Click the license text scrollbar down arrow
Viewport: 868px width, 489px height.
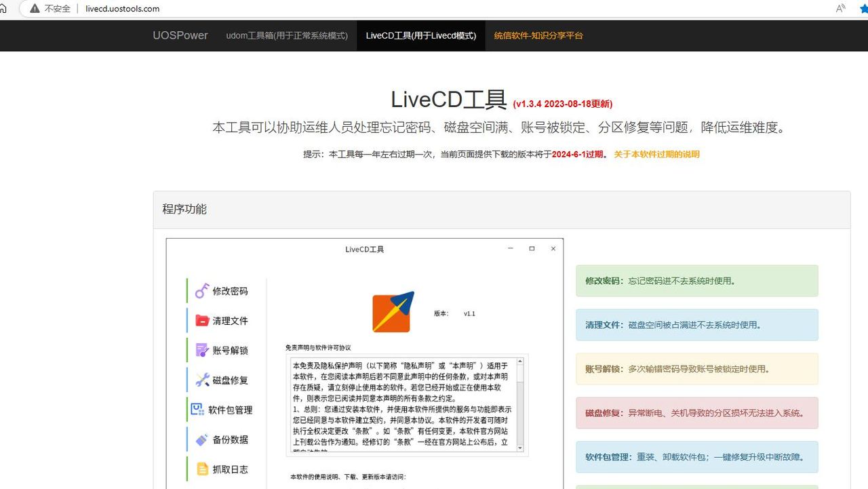pos(520,448)
